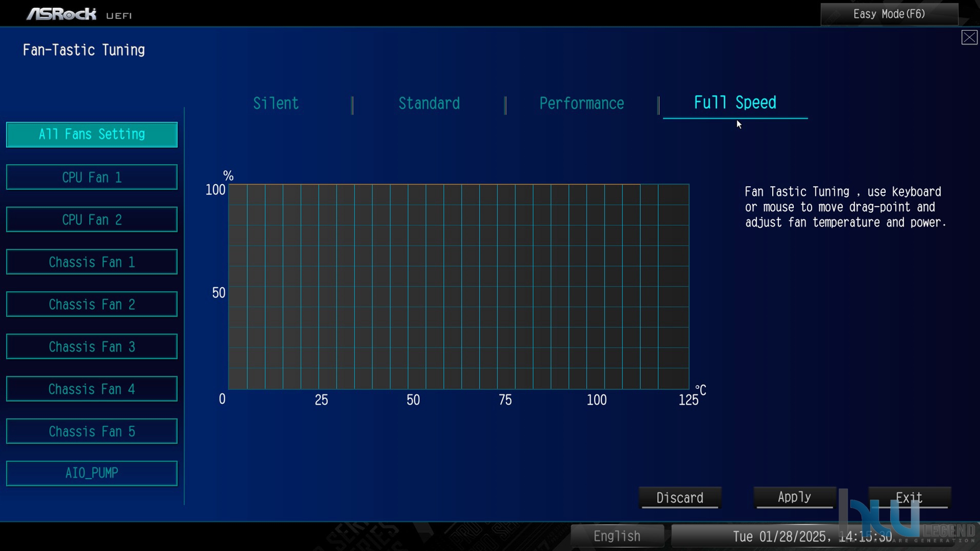Discard the fan curve changes

pyautogui.click(x=680, y=498)
